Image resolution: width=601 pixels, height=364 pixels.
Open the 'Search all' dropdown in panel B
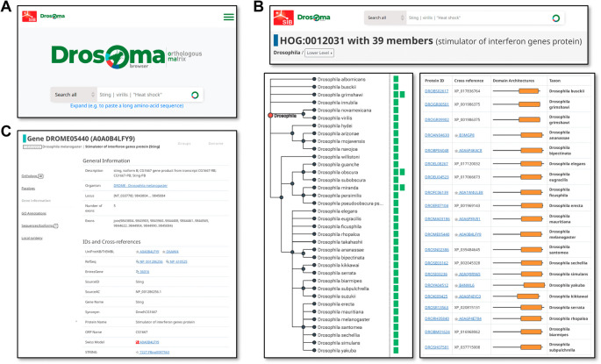click(x=385, y=18)
